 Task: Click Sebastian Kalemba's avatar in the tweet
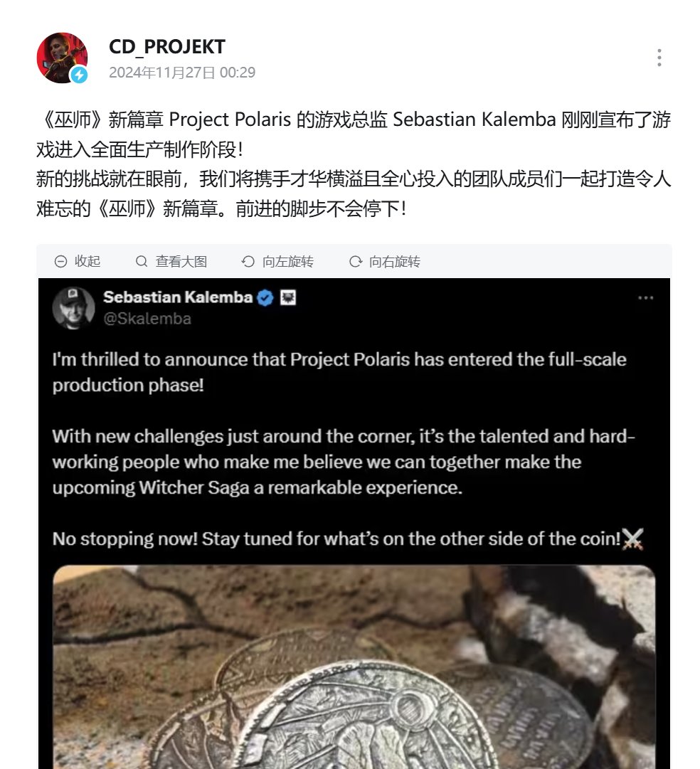[x=73, y=308]
